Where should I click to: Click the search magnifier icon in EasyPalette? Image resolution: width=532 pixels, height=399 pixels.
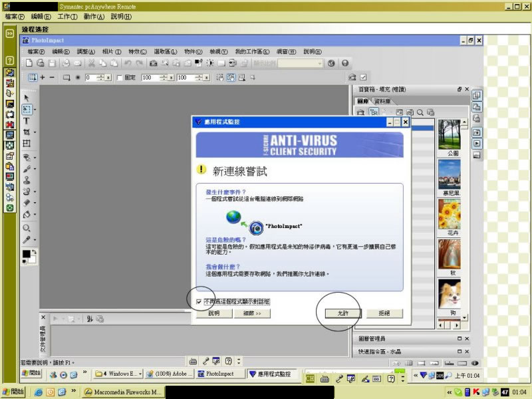pyautogui.click(x=420, y=112)
